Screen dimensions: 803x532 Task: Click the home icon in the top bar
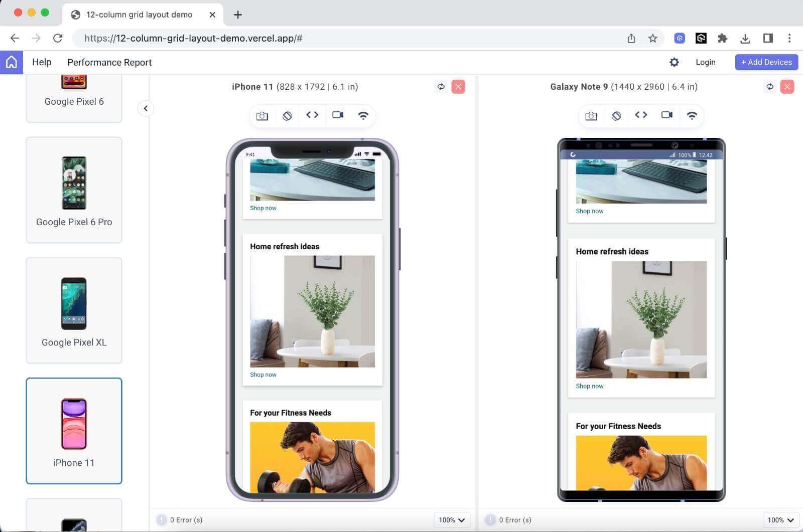(11, 62)
